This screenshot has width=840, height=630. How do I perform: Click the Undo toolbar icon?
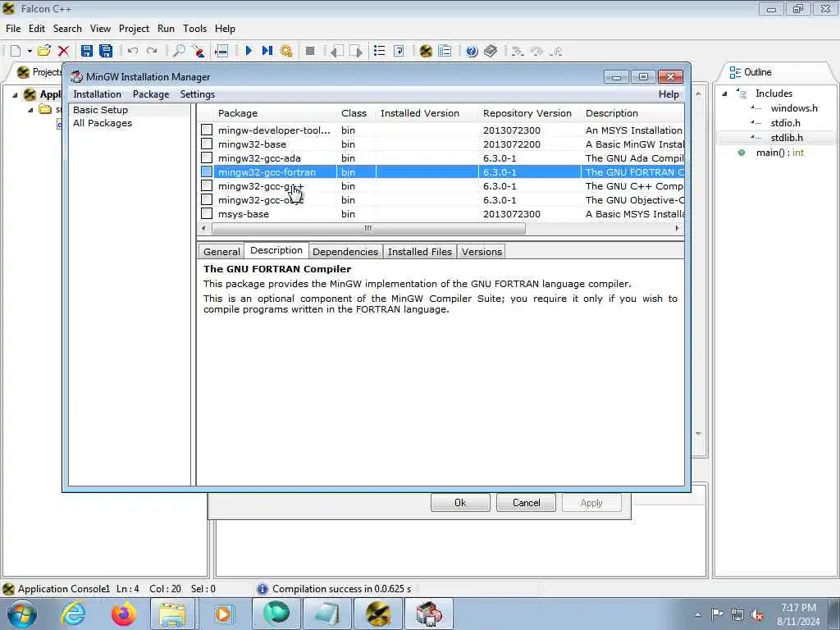(133, 51)
